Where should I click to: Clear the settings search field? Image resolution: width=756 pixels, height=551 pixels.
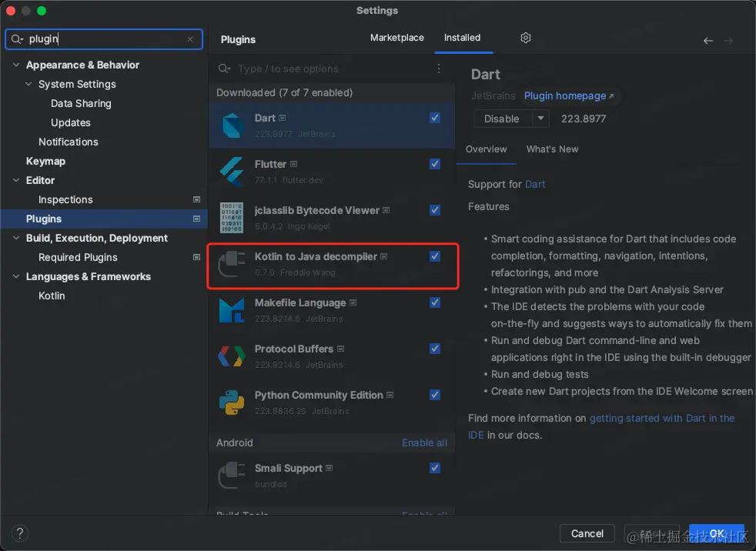[x=190, y=39]
